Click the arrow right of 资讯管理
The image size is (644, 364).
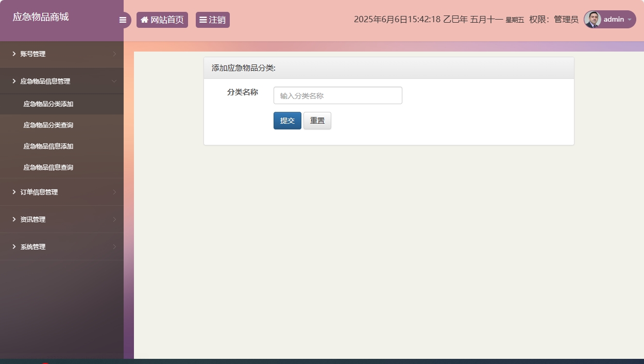point(114,219)
